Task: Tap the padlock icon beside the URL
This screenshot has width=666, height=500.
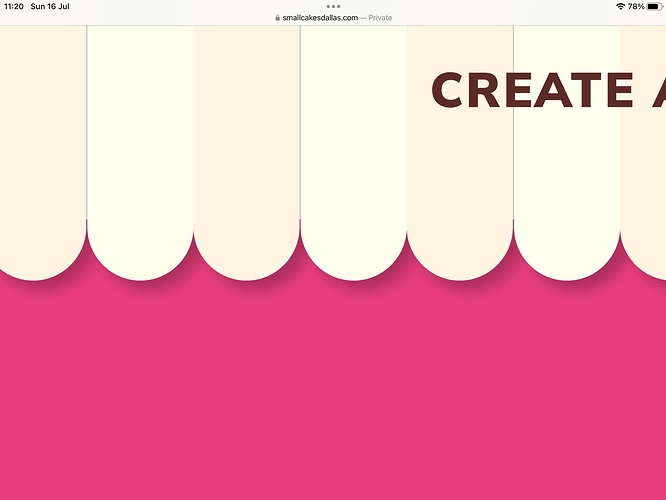Action: point(278,18)
